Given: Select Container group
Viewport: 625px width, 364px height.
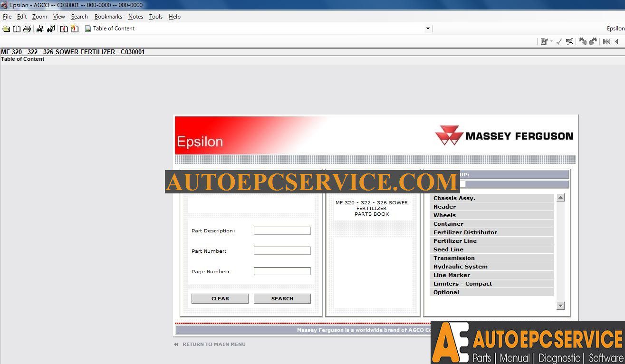Looking at the screenshot, I should (491, 224).
